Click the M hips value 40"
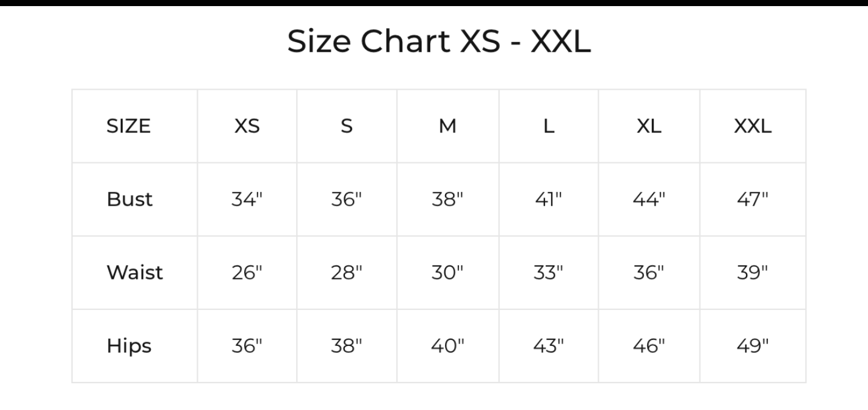Screen dimensions: 868x410 pos(448,346)
